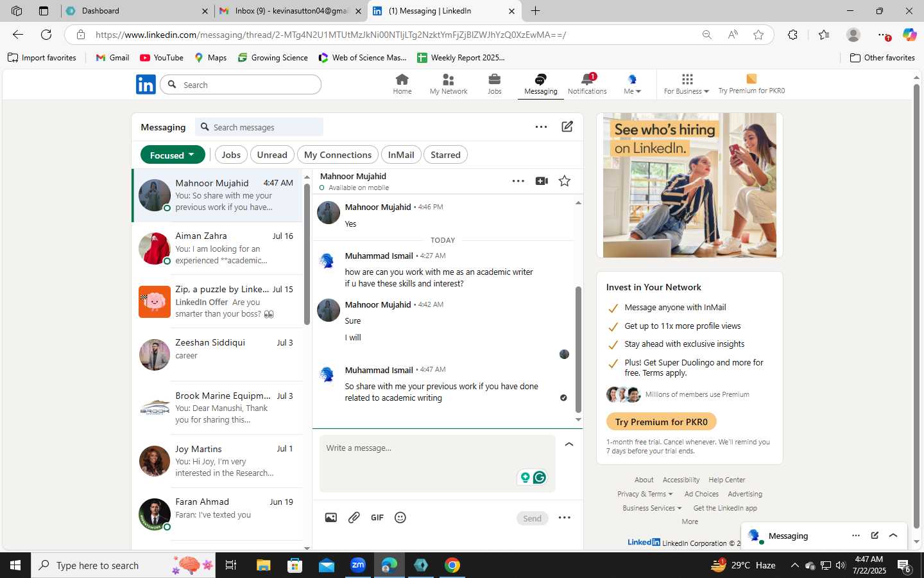The image size is (924, 578).
Task: Go to Home in LinkedIn navigation
Action: tap(402, 84)
